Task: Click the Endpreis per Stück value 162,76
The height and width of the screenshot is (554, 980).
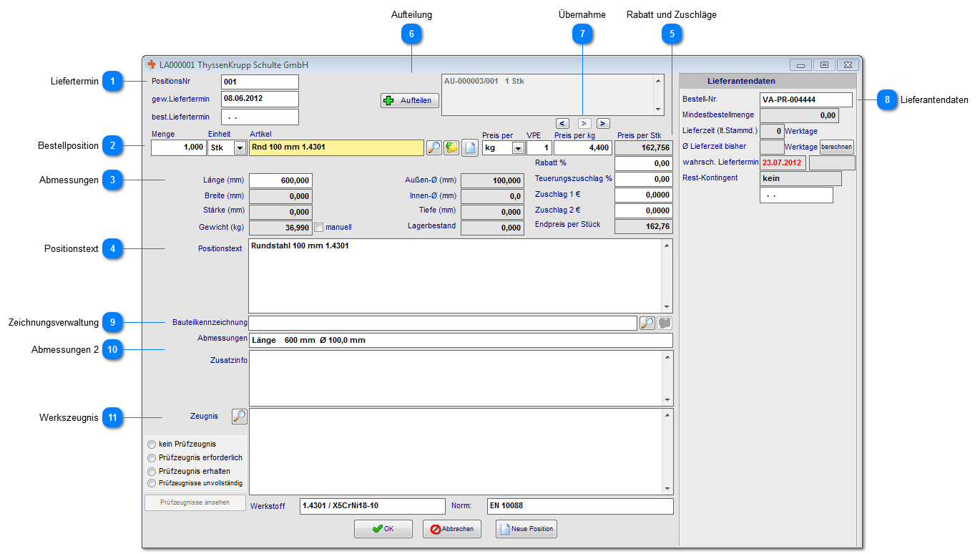Action: click(x=644, y=227)
